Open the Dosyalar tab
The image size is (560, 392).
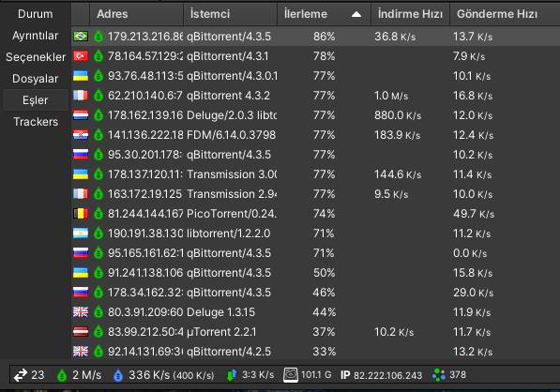click(36, 79)
